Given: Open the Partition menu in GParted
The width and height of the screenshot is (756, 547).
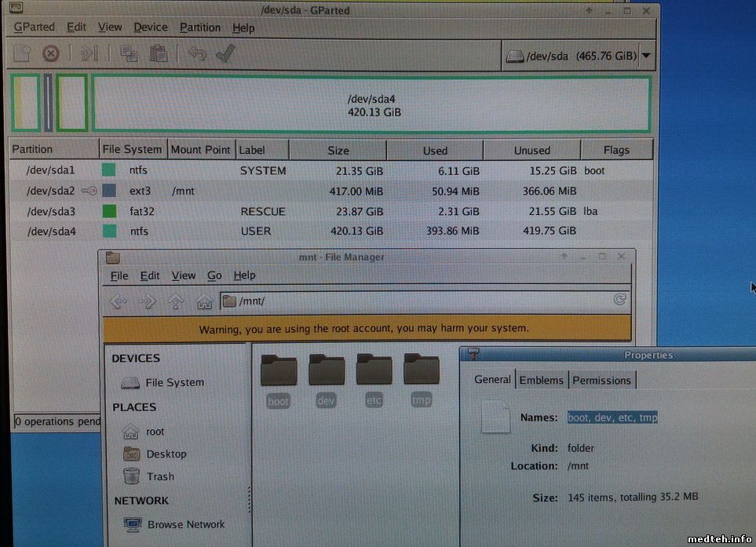Looking at the screenshot, I should click(199, 27).
